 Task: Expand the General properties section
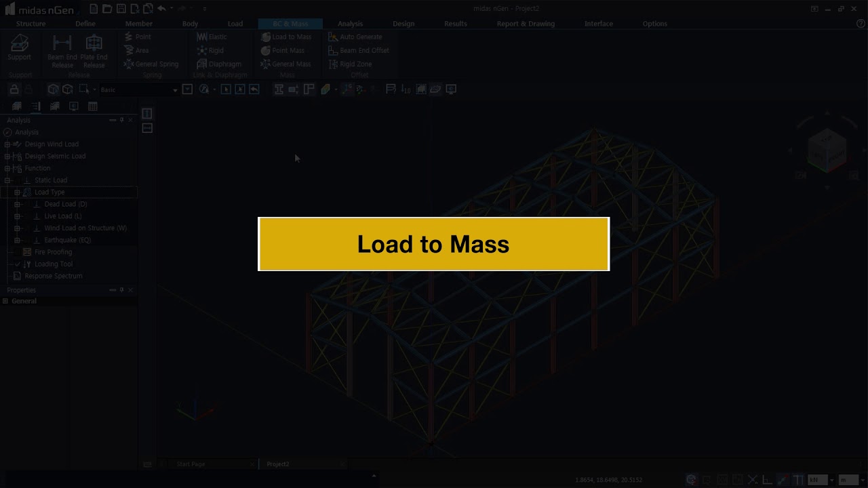coord(5,301)
